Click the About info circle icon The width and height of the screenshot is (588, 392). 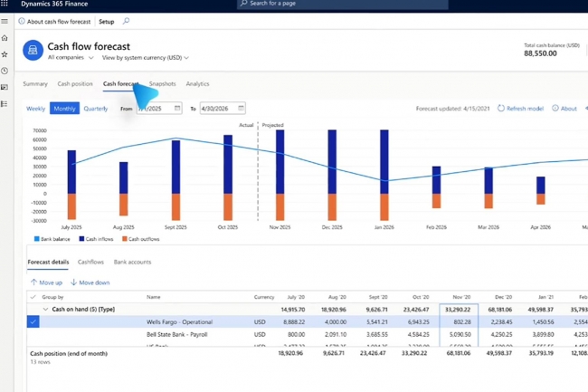(x=555, y=108)
